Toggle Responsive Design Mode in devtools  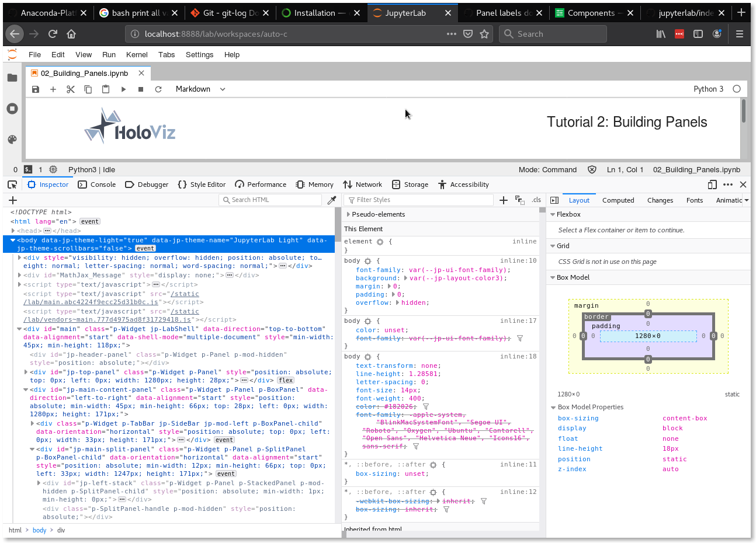[712, 185]
